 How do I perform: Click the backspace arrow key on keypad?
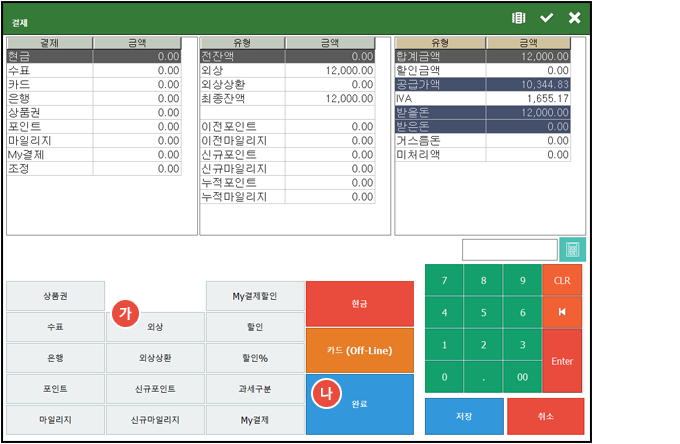pyautogui.click(x=562, y=312)
